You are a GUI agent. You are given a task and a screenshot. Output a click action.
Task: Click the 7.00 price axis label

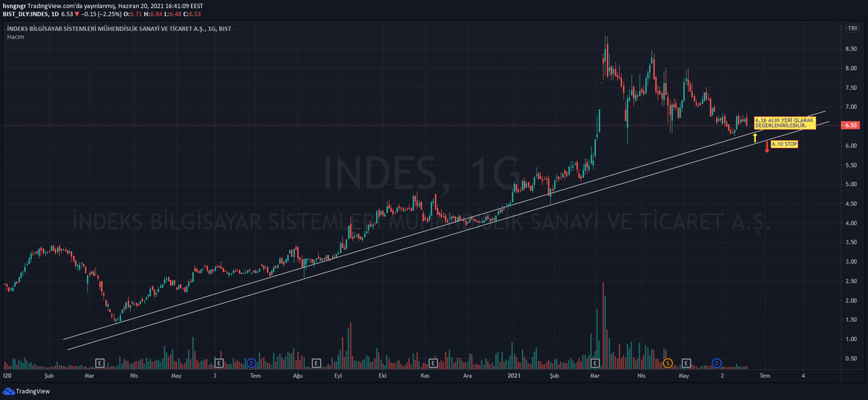[x=851, y=107]
